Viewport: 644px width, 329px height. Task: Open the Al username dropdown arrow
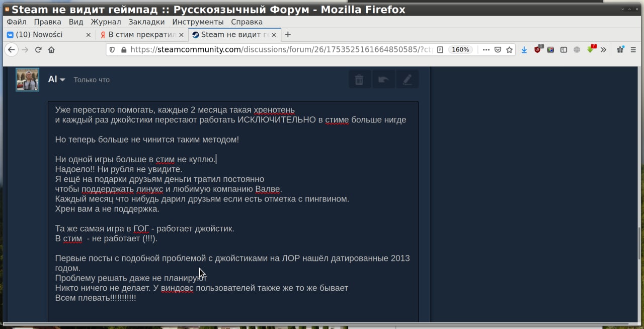62,80
